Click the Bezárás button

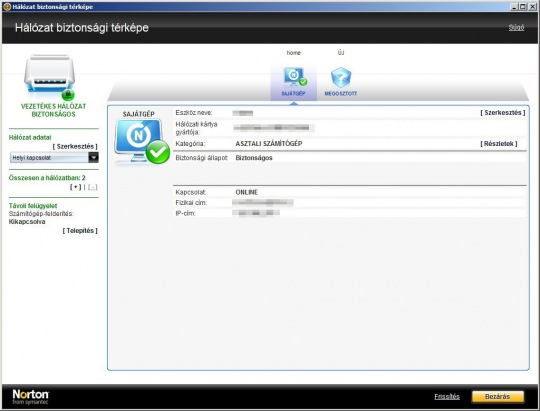click(x=498, y=397)
